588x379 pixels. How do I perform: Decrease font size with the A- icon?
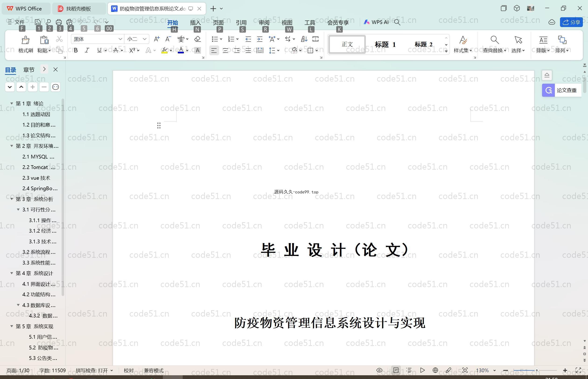pyautogui.click(x=168, y=39)
